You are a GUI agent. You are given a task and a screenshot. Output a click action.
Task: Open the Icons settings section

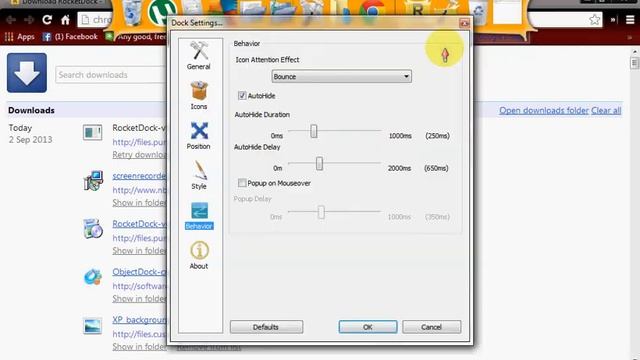click(x=199, y=95)
